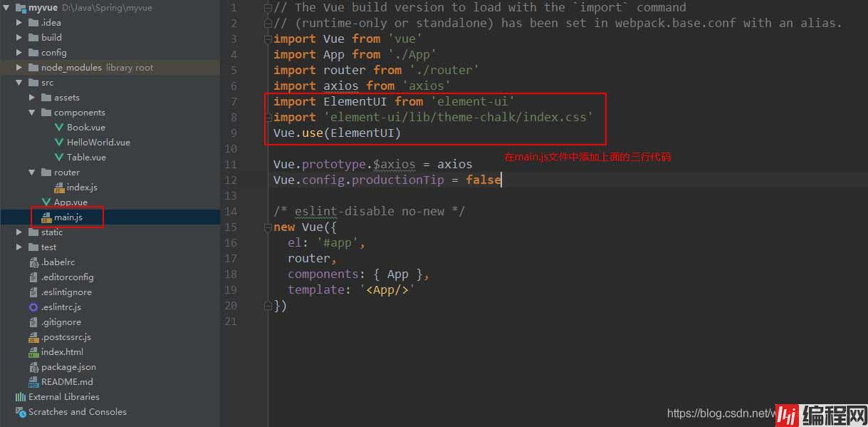
Task: Click the .gitignore file icon
Action: coord(33,322)
